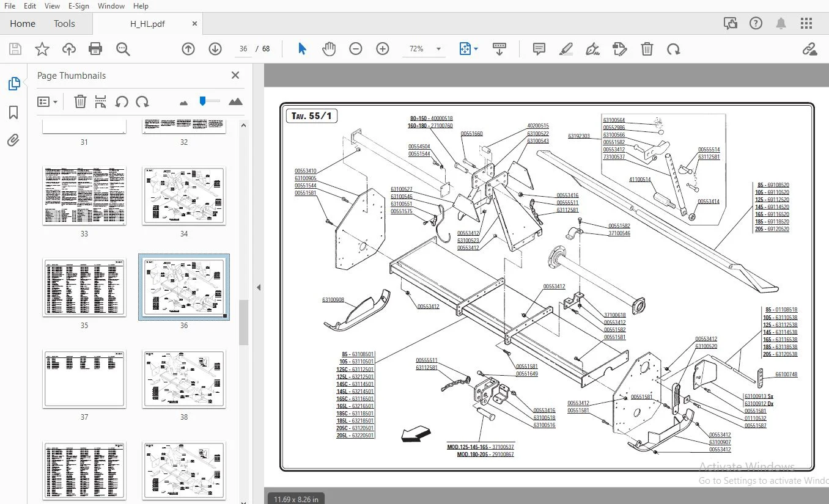829x504 pixels.
Task: Upload file to cloud icon
Action: [x=69, y=49]
